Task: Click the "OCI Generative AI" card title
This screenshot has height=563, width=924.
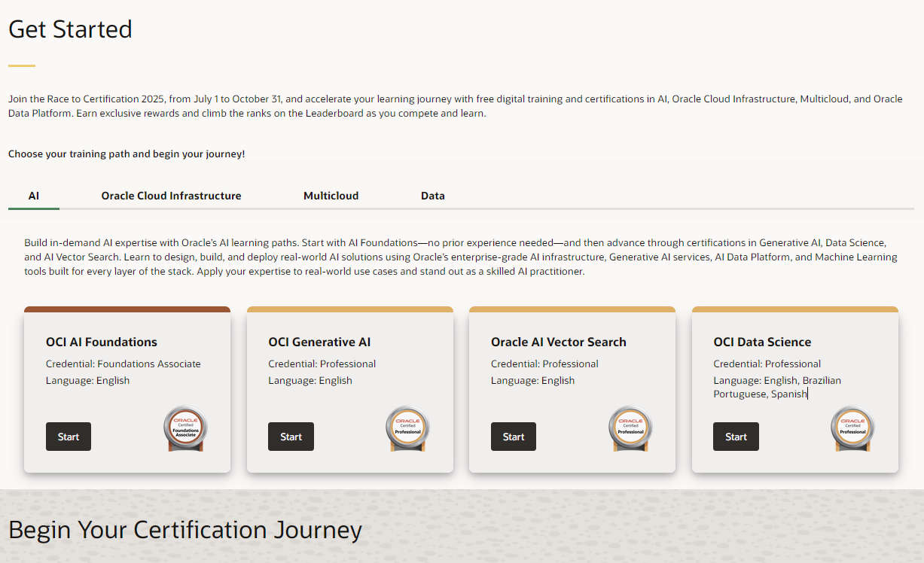Action: click(x=319, y=342)
